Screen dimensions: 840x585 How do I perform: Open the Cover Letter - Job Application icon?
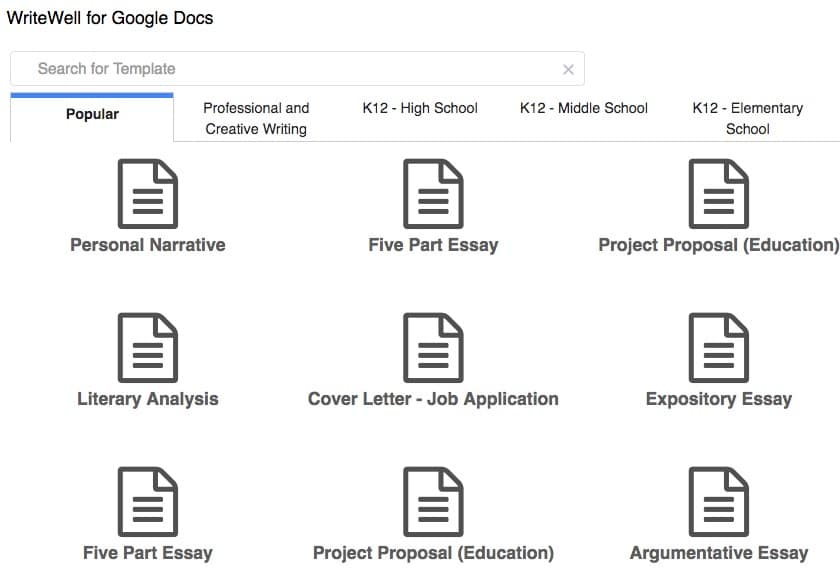(433, 346)
